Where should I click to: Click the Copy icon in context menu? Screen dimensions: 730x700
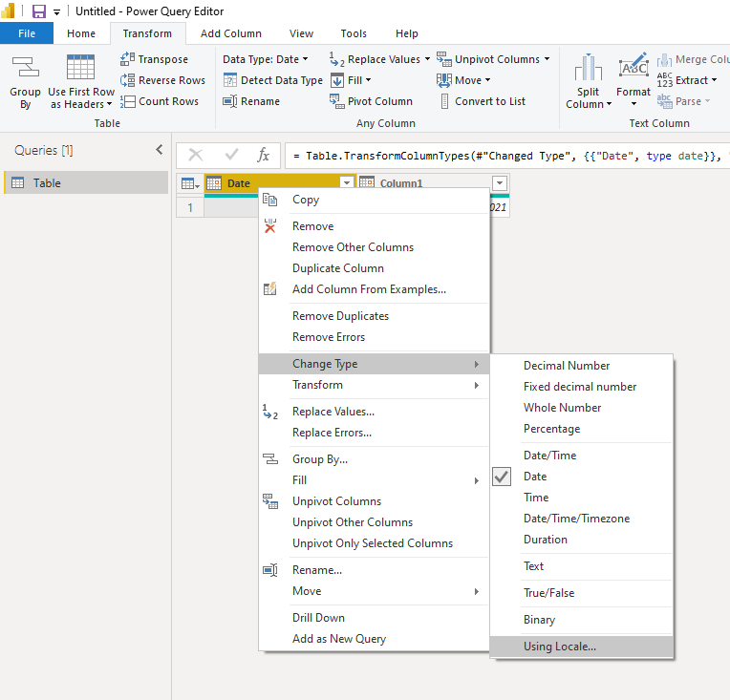tap(270, 200)
